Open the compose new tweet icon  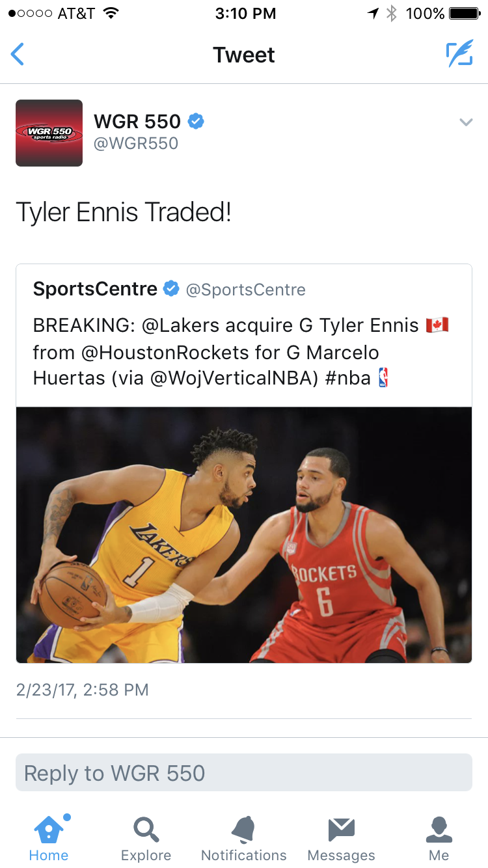coord(459,54)
